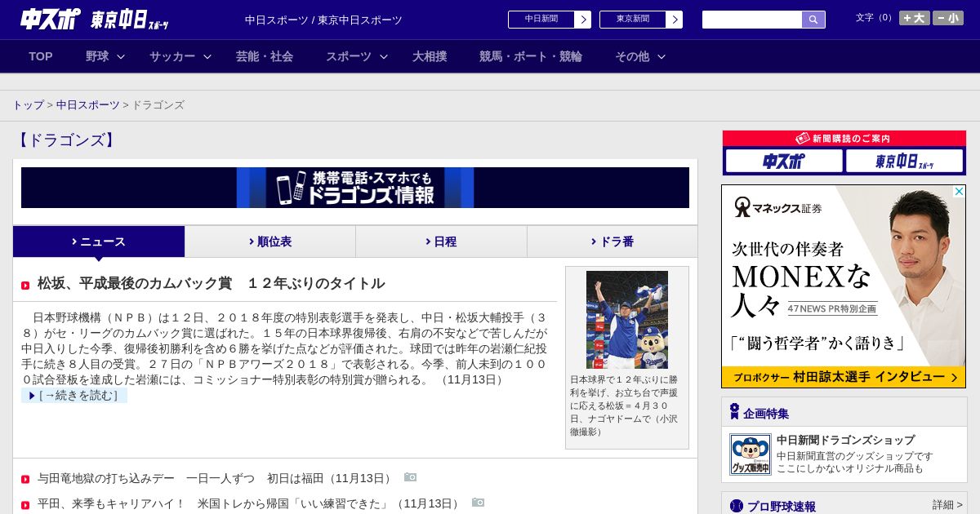980x514 pixels.
Task: Open the 携帯電話・スマホでもドラゴンズ情報 banner
Action: (355, 188)
